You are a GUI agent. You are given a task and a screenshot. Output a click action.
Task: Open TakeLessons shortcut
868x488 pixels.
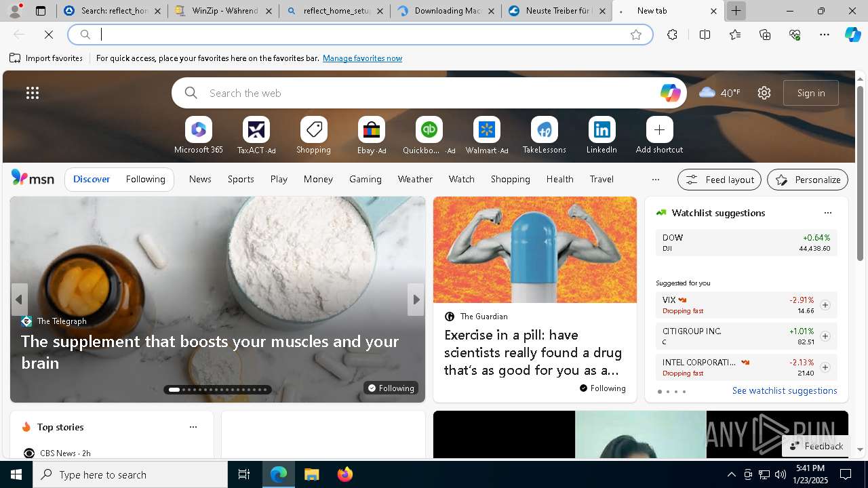pos(544,136)
